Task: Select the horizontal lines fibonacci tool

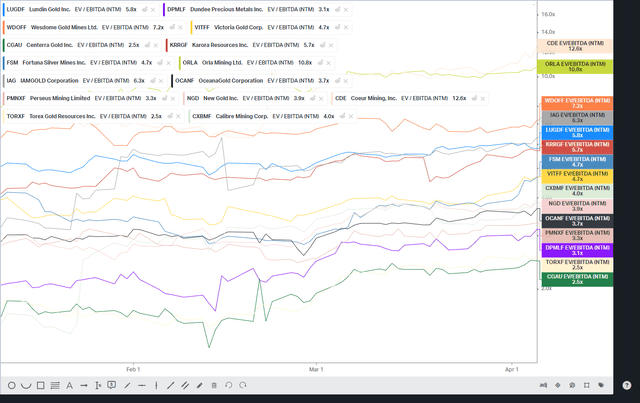Action: coord(55,385)
